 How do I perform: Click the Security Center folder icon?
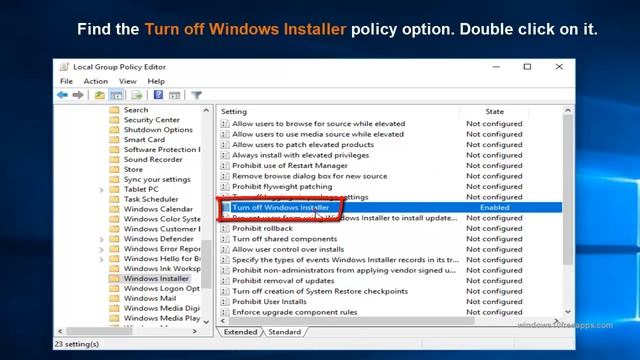(x=115, y=120)
